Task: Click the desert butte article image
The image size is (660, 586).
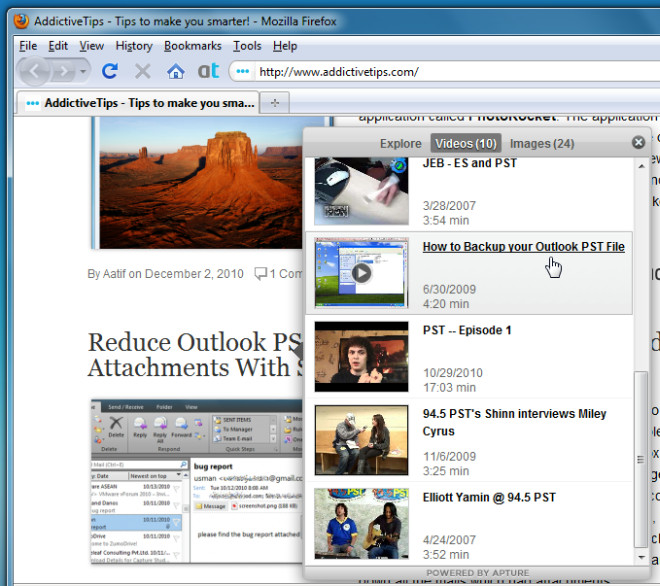Action: pyautogui.click(x=200, y=183)
